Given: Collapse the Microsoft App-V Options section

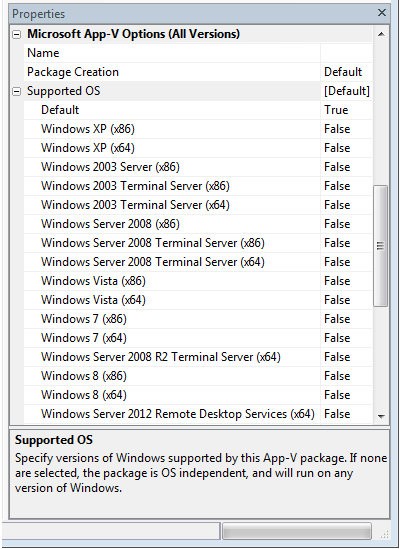Looking at the screenshot, I should point(16,34).
